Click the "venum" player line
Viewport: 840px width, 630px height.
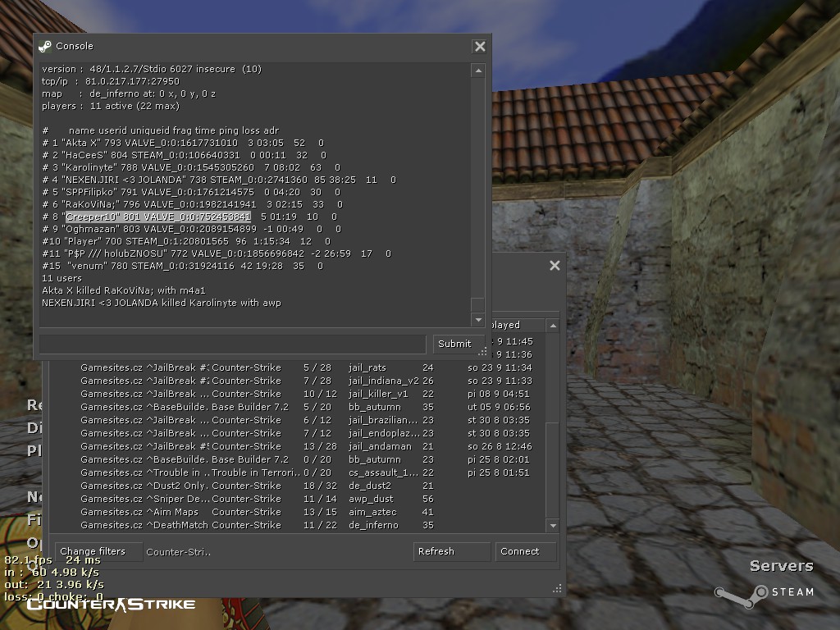183,267
